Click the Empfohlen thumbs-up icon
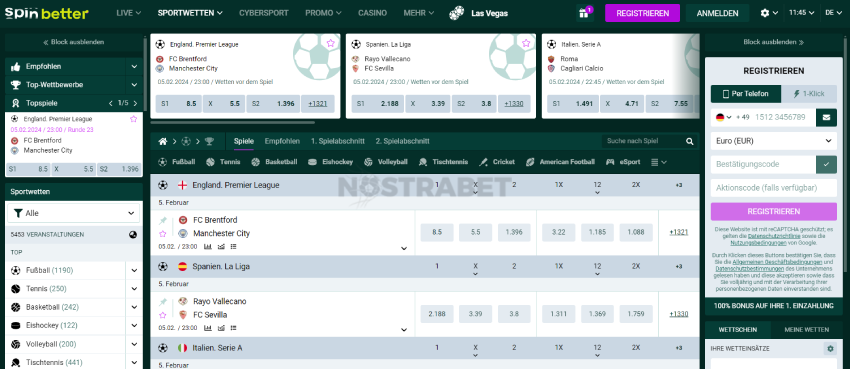Screen dimensions: 850x369 point(15,67)
